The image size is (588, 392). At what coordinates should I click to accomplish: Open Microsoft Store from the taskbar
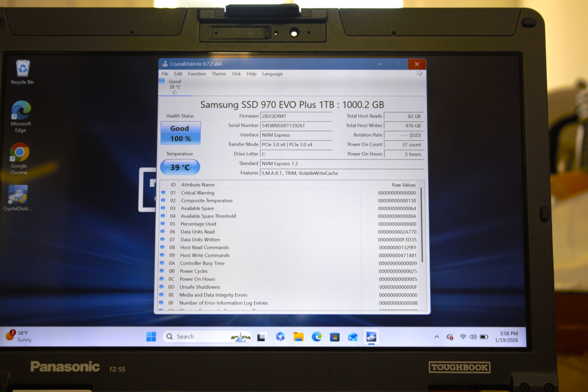click(x=335, y=336)
